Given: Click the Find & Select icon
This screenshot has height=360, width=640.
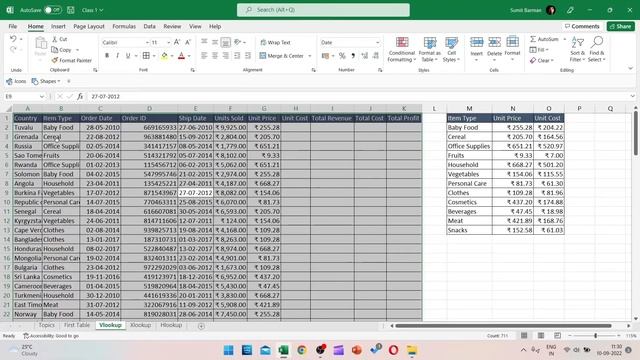Looking at the screenshot, I should [x=597, y=42].
